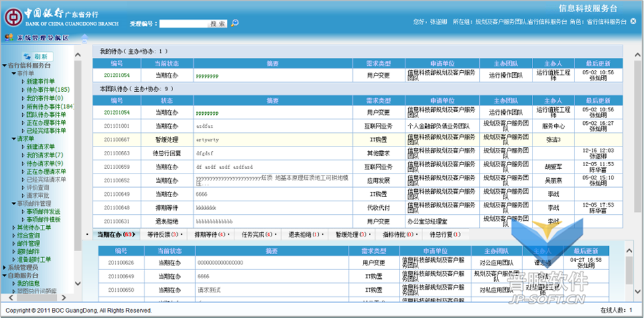Open 新建事件单 in the tree
The image size is (644, 318).
tap(41, 82)
